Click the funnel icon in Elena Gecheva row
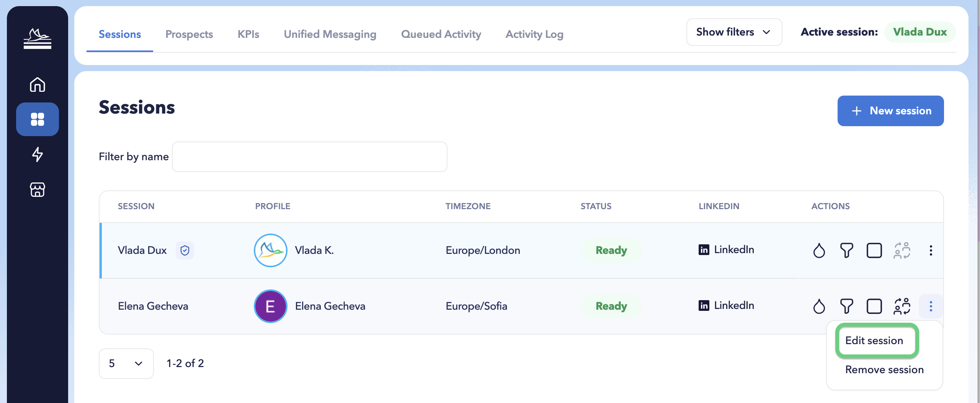Image resolution: width=980 pixels, height=403 pixels. coord(846,306)
